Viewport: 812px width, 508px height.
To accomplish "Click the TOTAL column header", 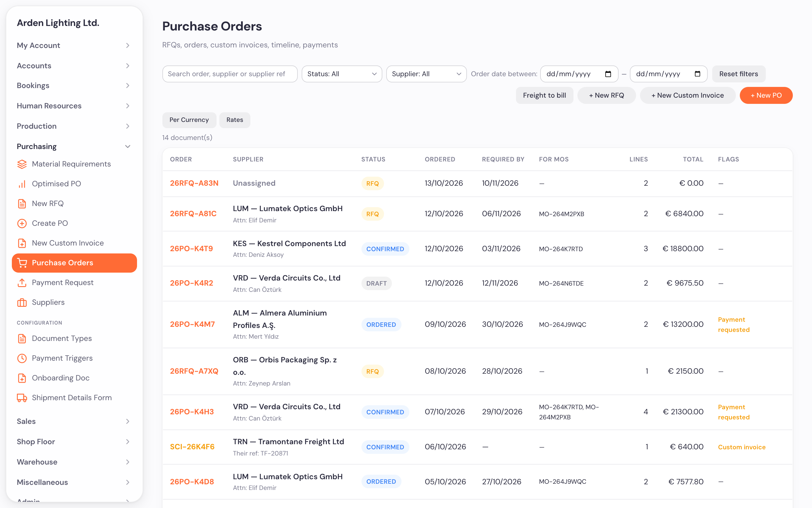I will [693, 159].
